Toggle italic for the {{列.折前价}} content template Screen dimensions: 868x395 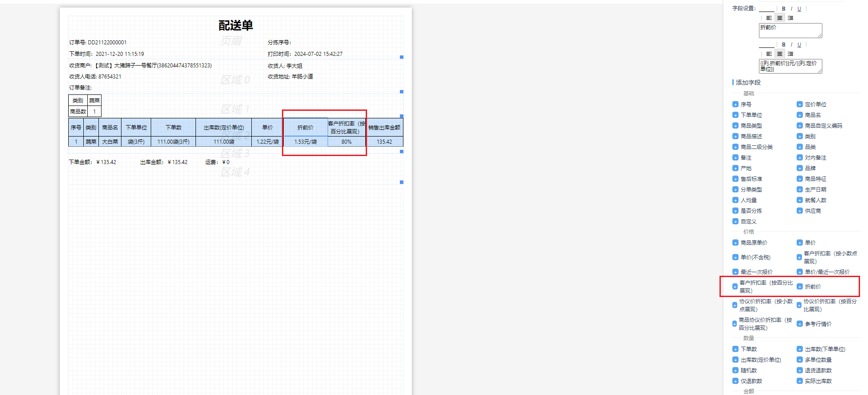click(791, 44)
